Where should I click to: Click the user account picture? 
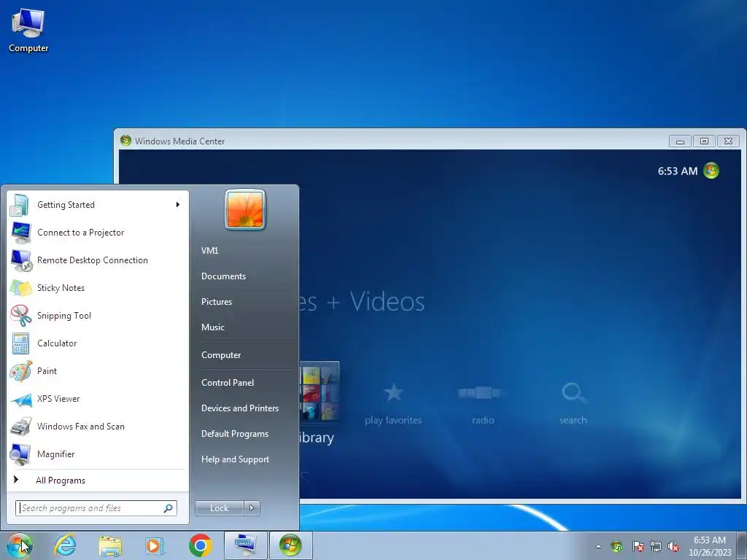[245, 209]
